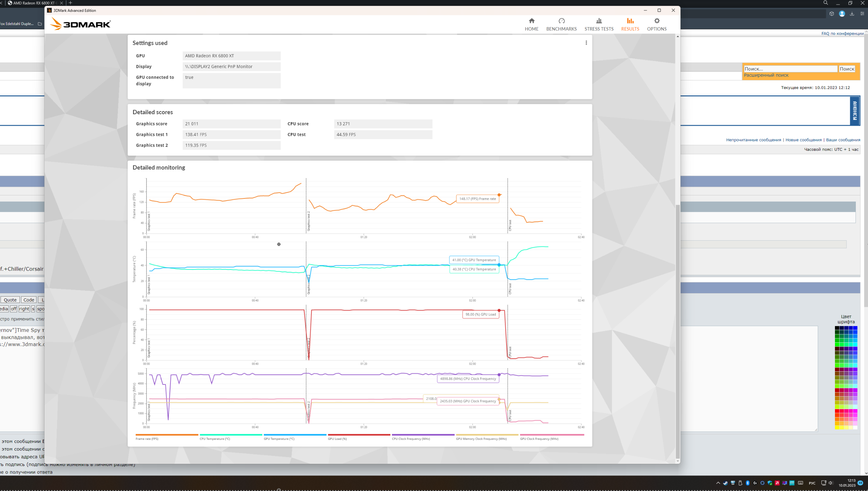Open the new browser tab plus button
Screen dimensions: 868x491
(x=71, y=3)
